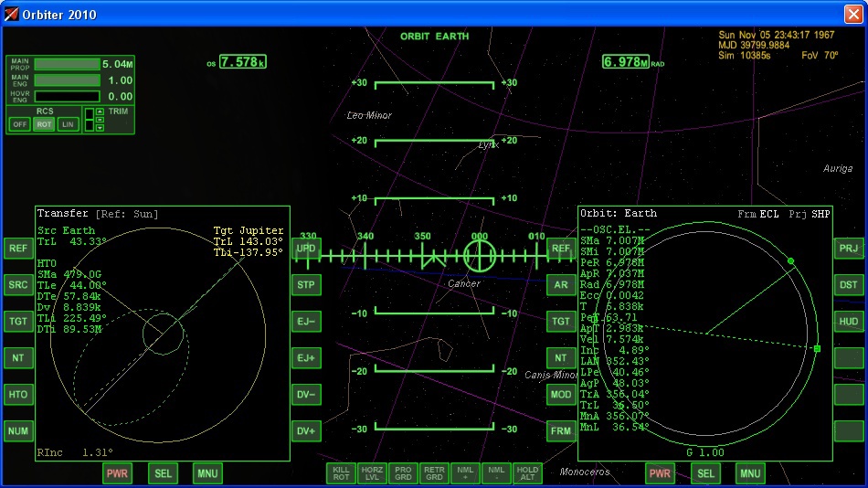This screenshot has height=488, width=868.
Task: Click SEL below the Transfer MFD
Action: pyautogui.click(x=163, y=473)
